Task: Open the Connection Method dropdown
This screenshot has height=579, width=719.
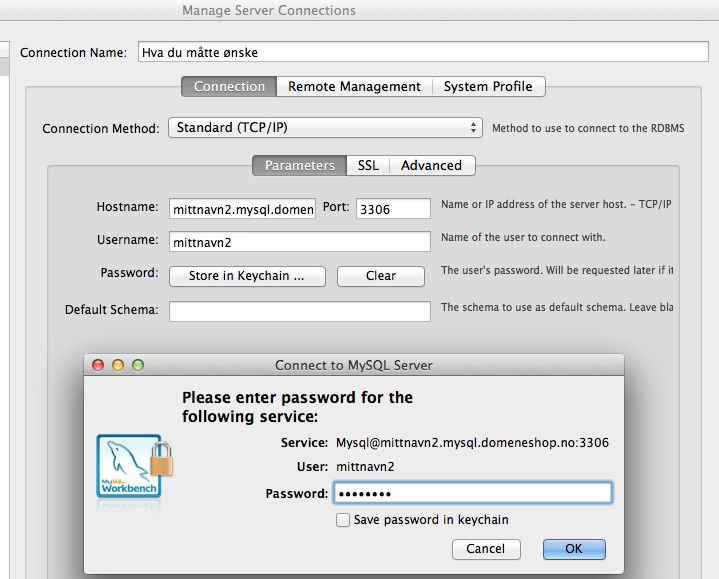Action: tap(325, 127)
